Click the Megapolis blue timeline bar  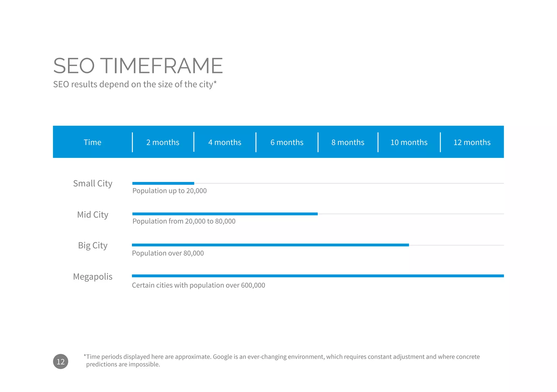coord(318,276)
